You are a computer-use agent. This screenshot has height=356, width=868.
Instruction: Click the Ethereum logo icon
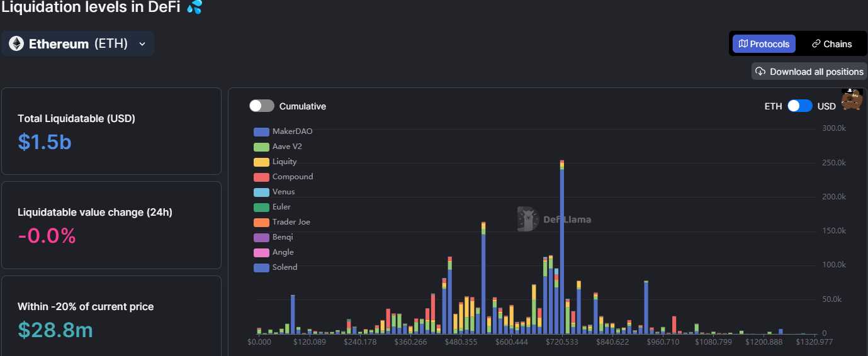(16, 43)
